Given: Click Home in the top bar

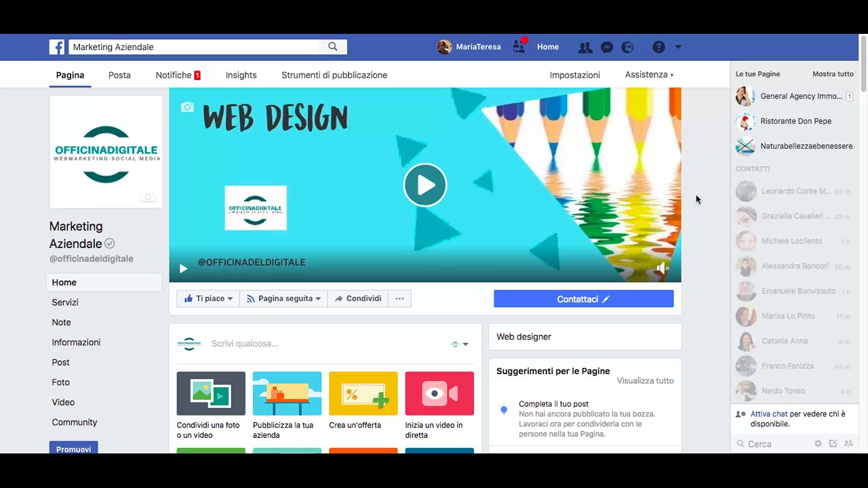Looking at the screenshot, I should click(548, 47).
